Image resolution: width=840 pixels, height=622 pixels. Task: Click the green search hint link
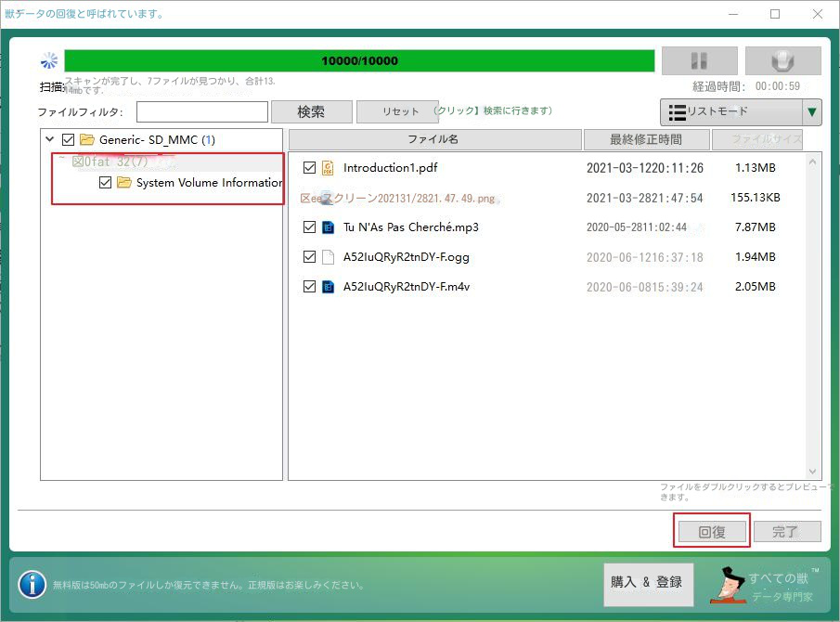tap(493, 110)
